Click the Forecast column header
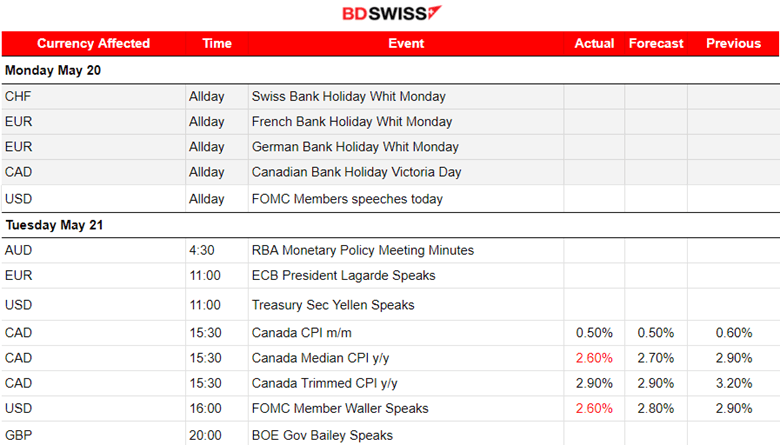The height and width of the screenshot is (445, 780). click(x=656, y=44)
